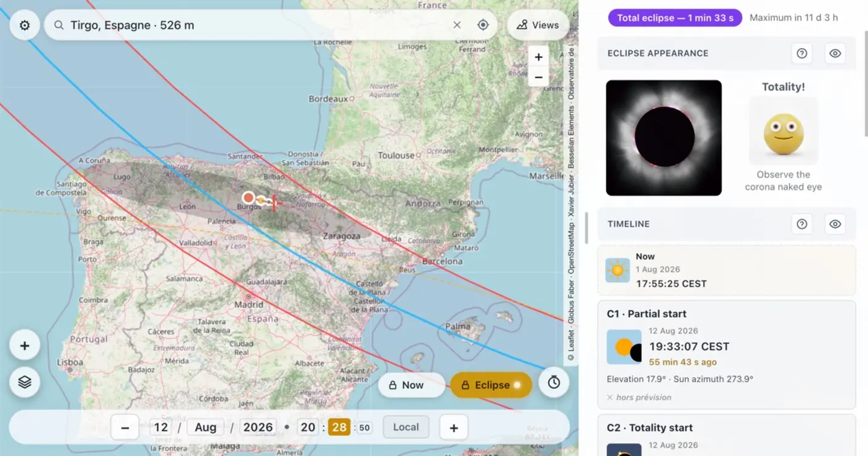The height and width of the screenshot is (456, 868).
Task: Toggle Timeline section visibility
Action: (x=835, y=224)
